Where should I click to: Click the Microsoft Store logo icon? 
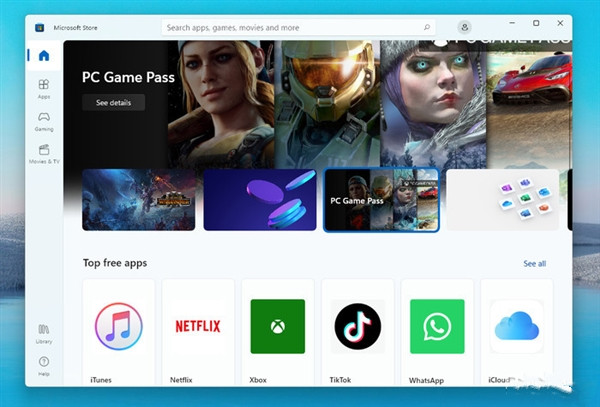[x=39, y=28]
